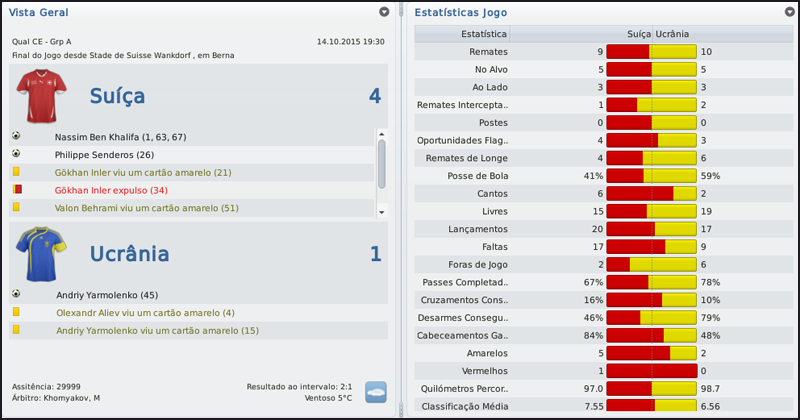Click the events list scroll-down arrow
The width and height of the screenshot is (800, 420).
[381, 213]
